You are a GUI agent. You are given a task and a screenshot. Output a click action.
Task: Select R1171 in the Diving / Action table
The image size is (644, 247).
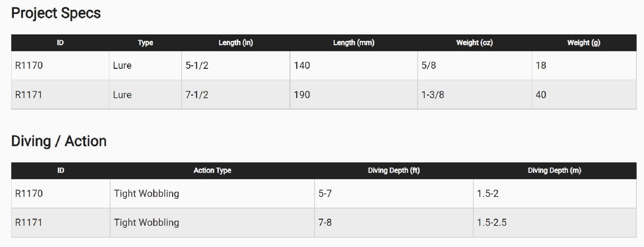tap(29, 223)
